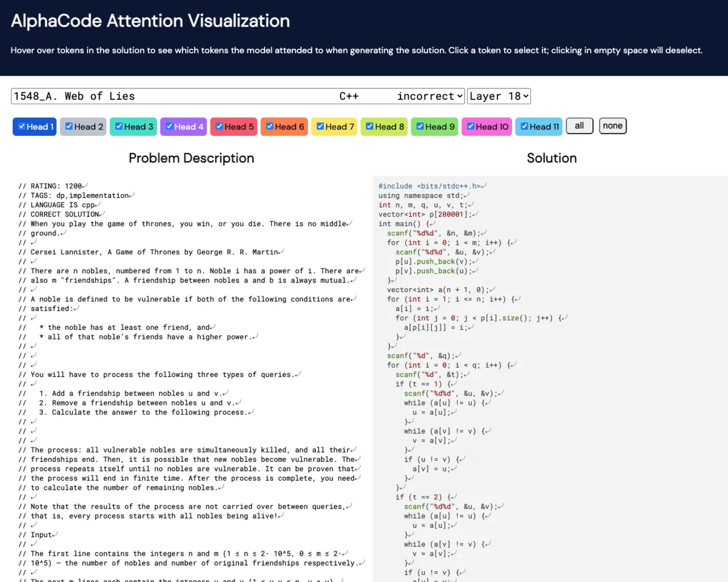Toggle the Head 1 checkbox

[x=22, y=126]
